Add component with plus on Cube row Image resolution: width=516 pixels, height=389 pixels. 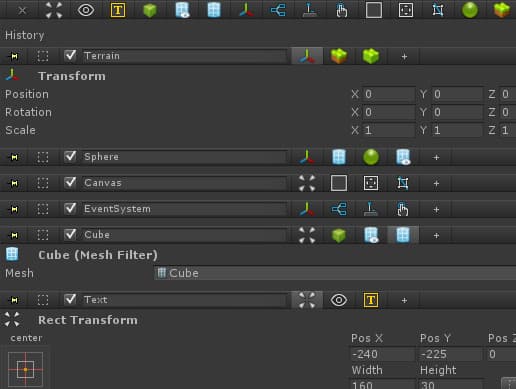pyautogui.click(x=436, y=236)
